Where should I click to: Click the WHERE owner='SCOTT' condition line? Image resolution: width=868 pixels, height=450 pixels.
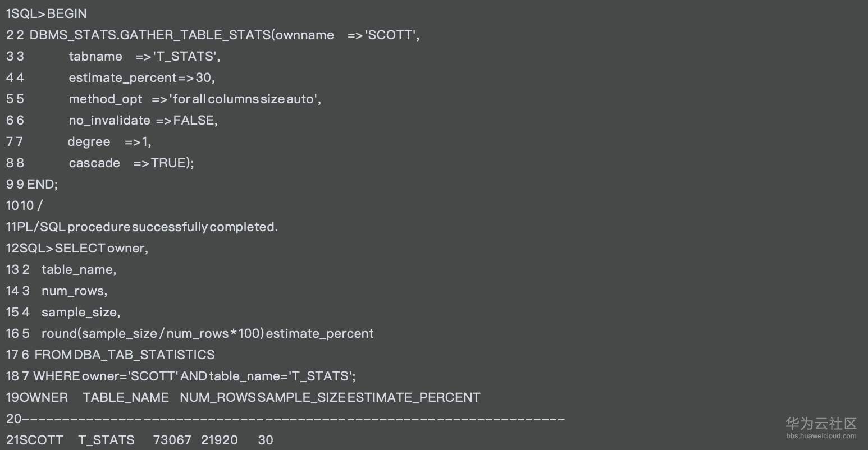click(x=194, y=376)
